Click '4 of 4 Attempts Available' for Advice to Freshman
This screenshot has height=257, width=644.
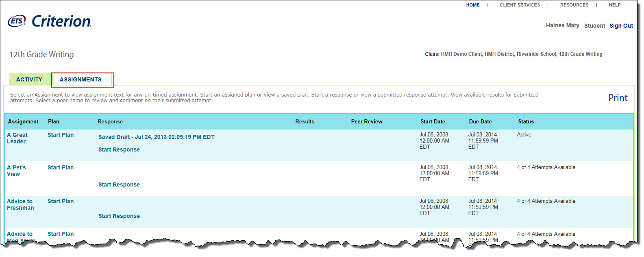[x=546, y=201]
